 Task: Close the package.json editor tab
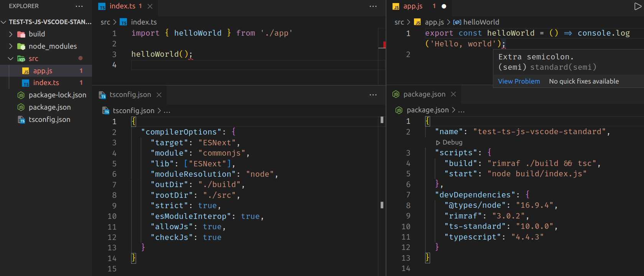[x=453, y=94]
